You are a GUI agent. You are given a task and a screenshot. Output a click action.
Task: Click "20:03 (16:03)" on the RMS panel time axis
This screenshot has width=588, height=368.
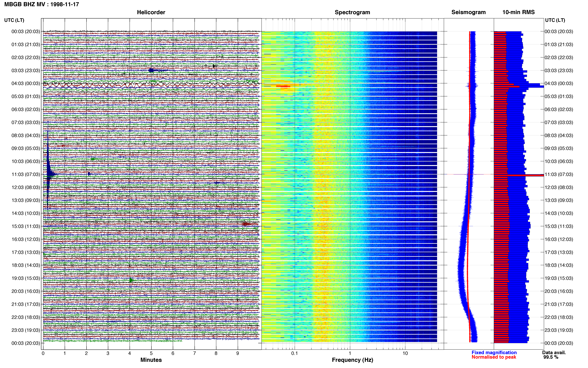coord(559,291)
